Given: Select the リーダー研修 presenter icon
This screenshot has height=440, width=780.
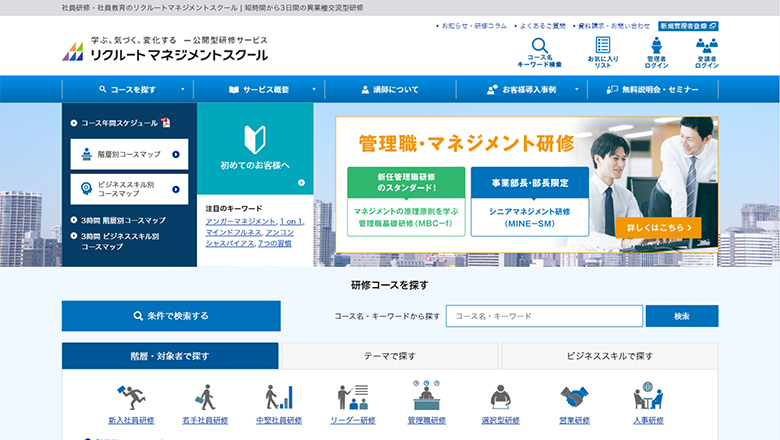Looking at the screenshot, I should pos(353,397).
